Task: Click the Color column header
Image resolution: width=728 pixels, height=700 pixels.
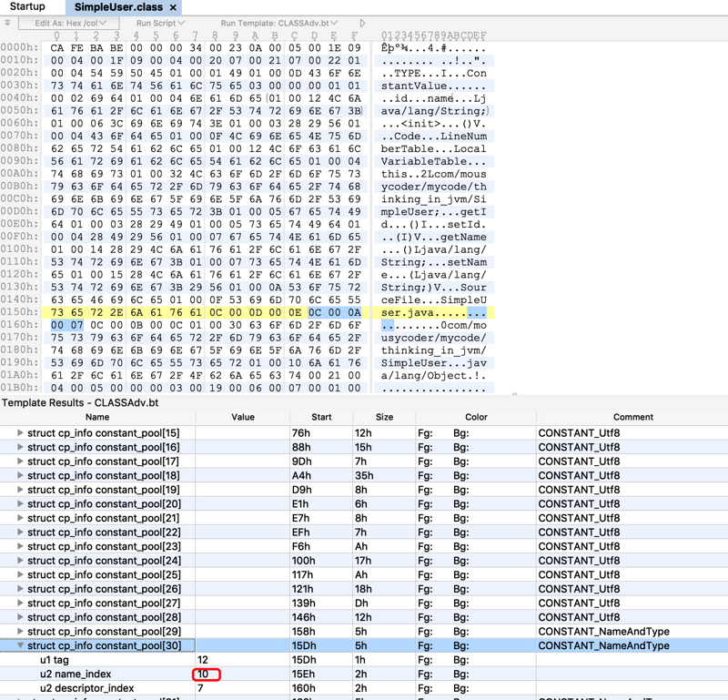Action: [476, 417]
